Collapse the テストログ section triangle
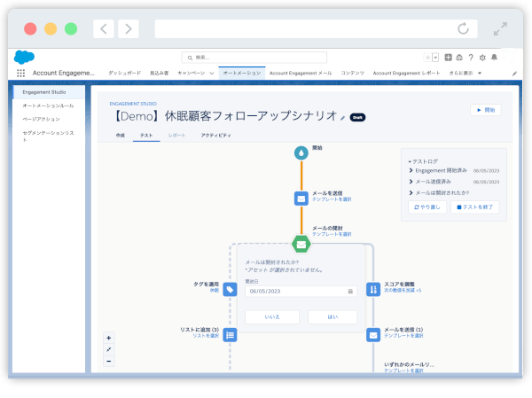 click(x=410, y=161)
